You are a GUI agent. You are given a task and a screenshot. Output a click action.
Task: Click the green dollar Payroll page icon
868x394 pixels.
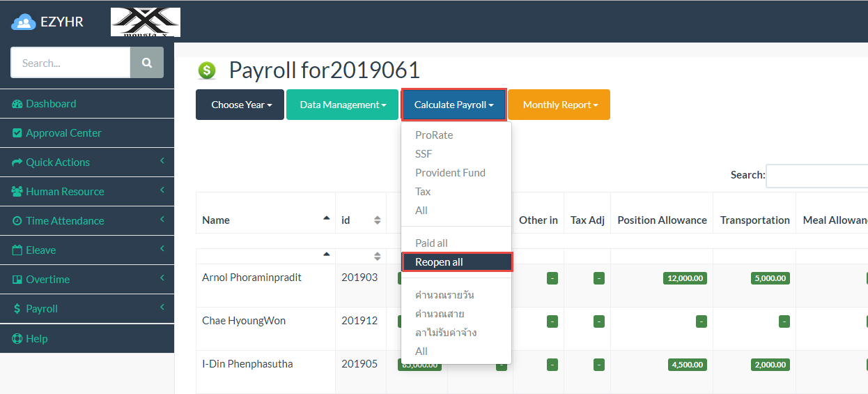pos(207,70)
